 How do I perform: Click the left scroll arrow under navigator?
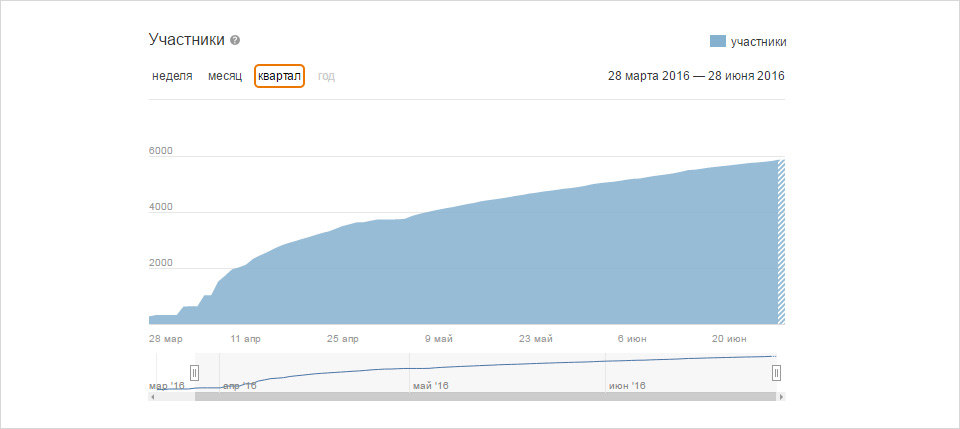coord(152,397)
